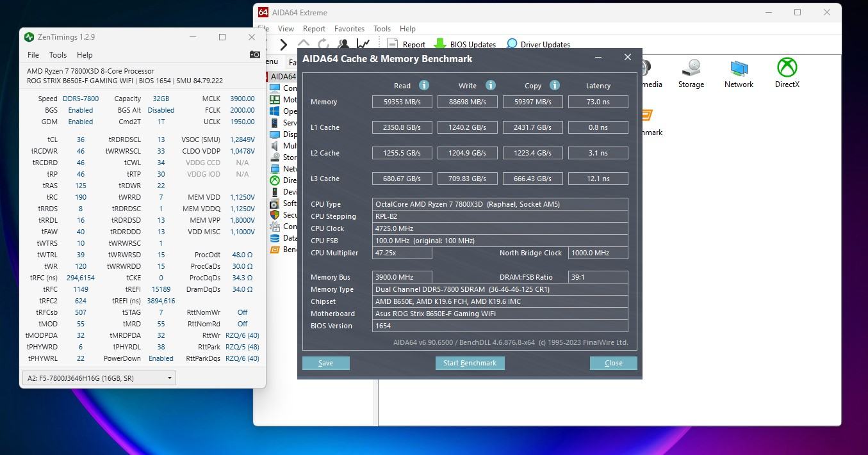The height and width of the screenshot is (455, 868).
Task: Open the Network icon in AIDA64 main pane
Action: (x=739, y=73)
